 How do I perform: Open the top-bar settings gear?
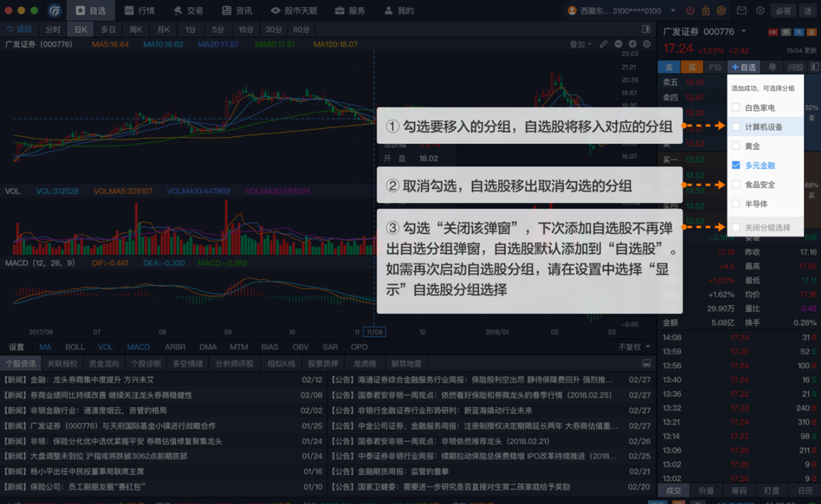pyautogui.click(x=760, y=11)
